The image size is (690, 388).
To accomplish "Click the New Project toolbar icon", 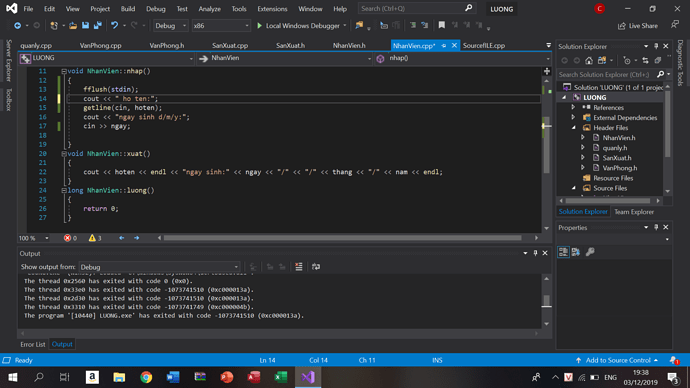I will coord(54,26).
